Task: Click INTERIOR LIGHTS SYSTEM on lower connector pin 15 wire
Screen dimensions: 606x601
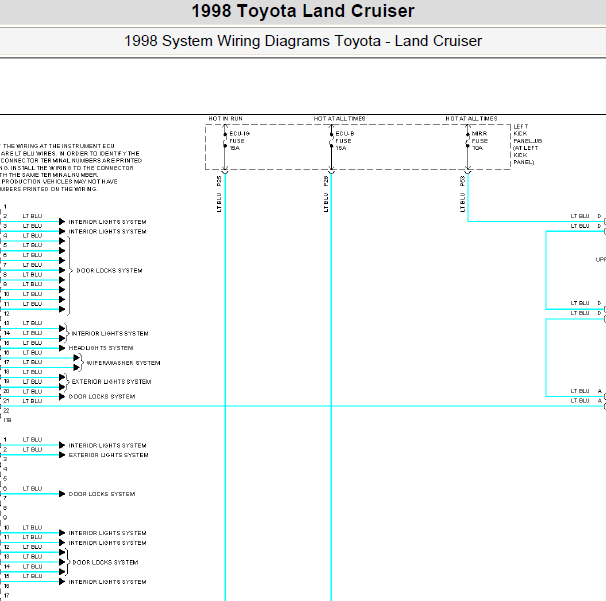Action: click(107, 582)
